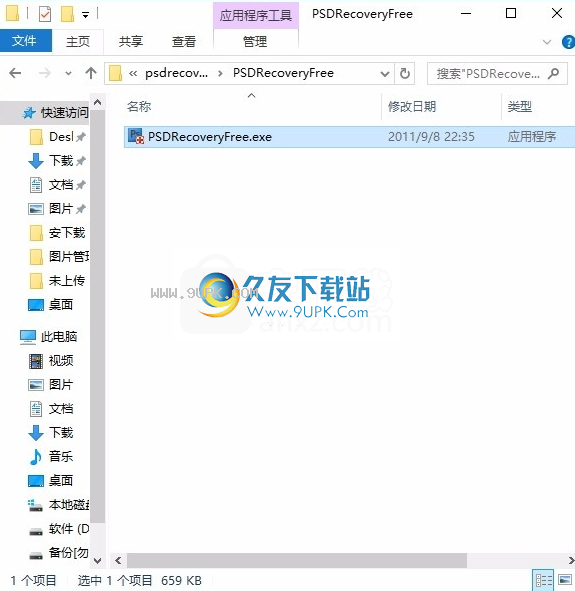Switch to details view icon in status bar
575x591 pixels.
(543, 580)
